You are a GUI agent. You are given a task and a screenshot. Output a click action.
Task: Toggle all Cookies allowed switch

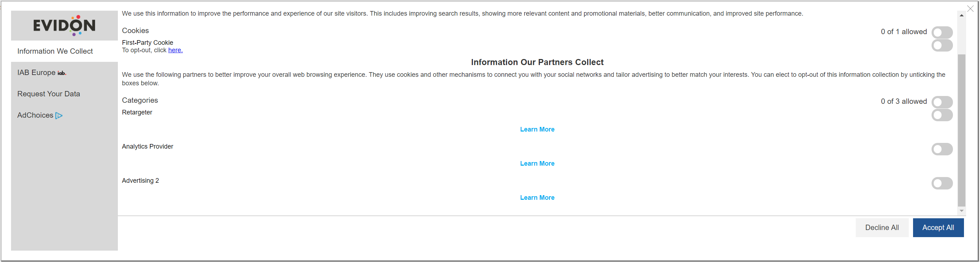pos(942,32)
